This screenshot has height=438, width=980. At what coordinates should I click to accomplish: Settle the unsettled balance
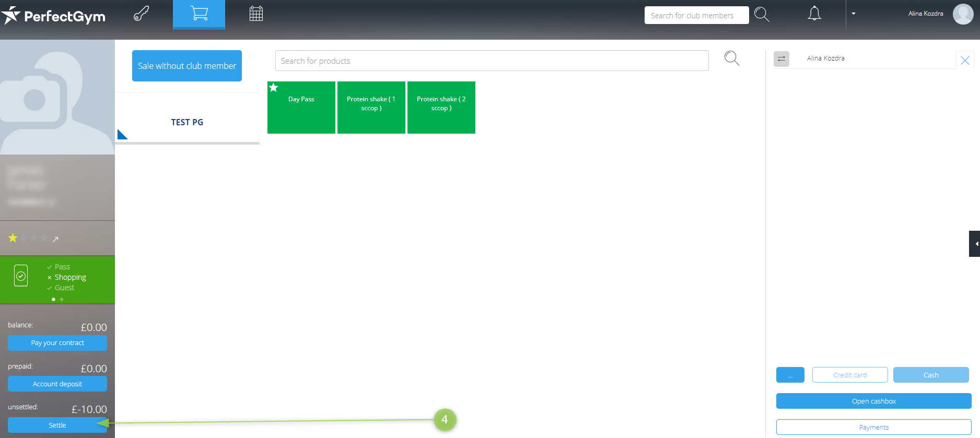coord(57,425)
